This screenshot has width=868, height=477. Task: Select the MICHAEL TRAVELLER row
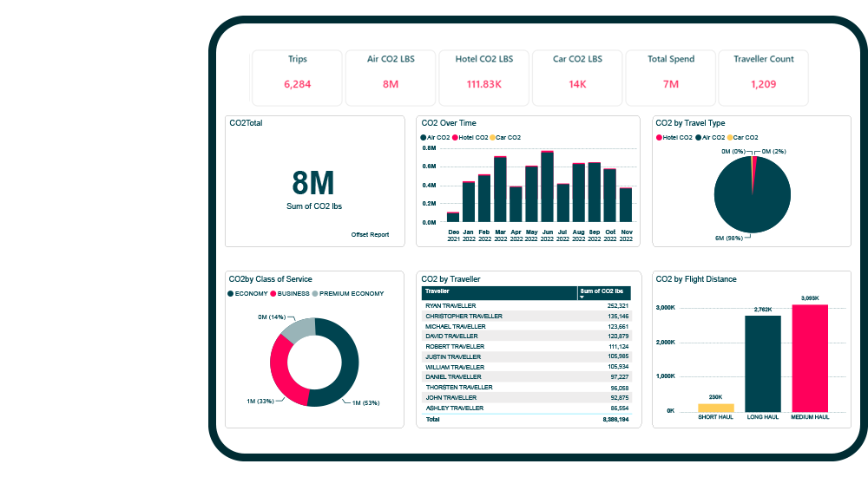coord(526,326)
